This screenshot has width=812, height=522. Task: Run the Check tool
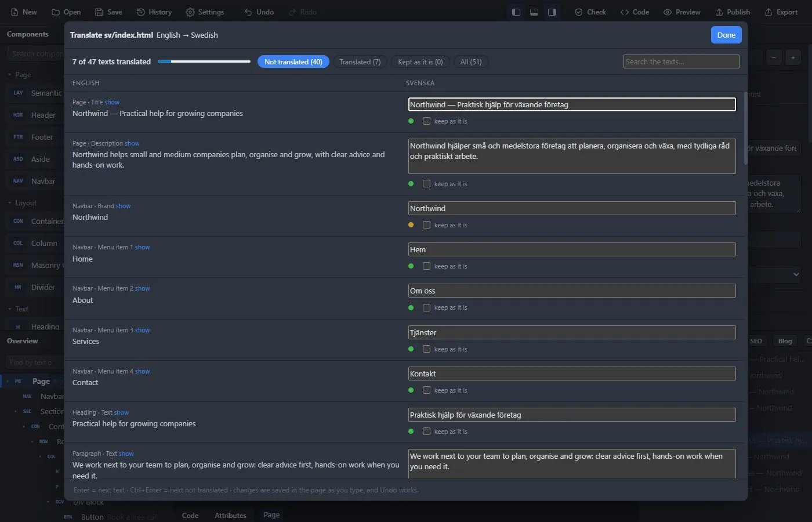click(x=590, y=12)
